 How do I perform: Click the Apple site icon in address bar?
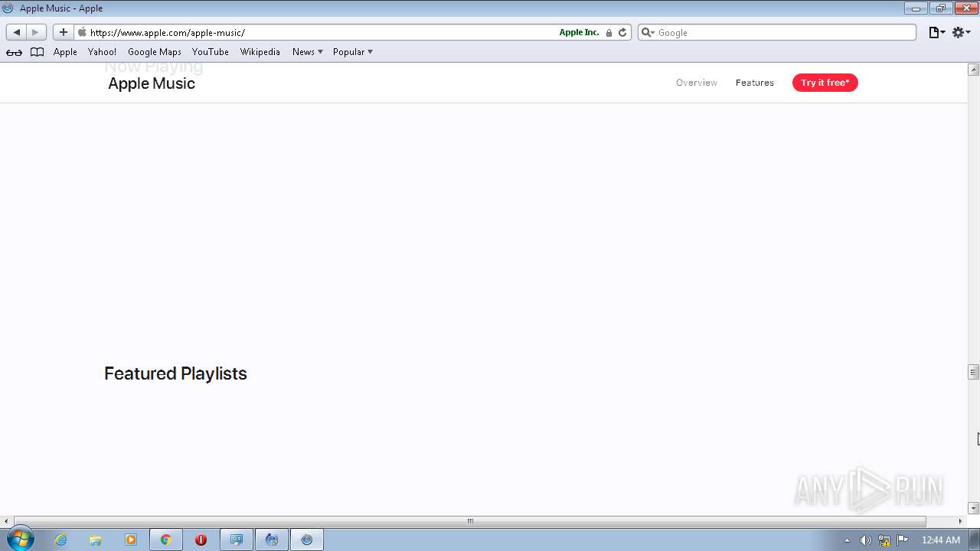point(82,32)
